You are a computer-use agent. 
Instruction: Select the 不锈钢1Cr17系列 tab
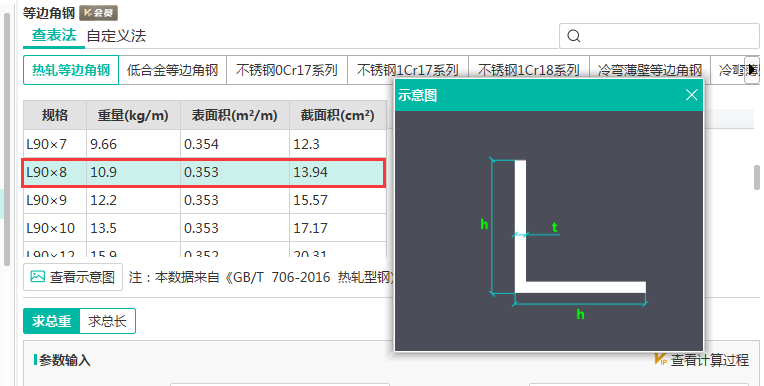[x=408, y=70]
